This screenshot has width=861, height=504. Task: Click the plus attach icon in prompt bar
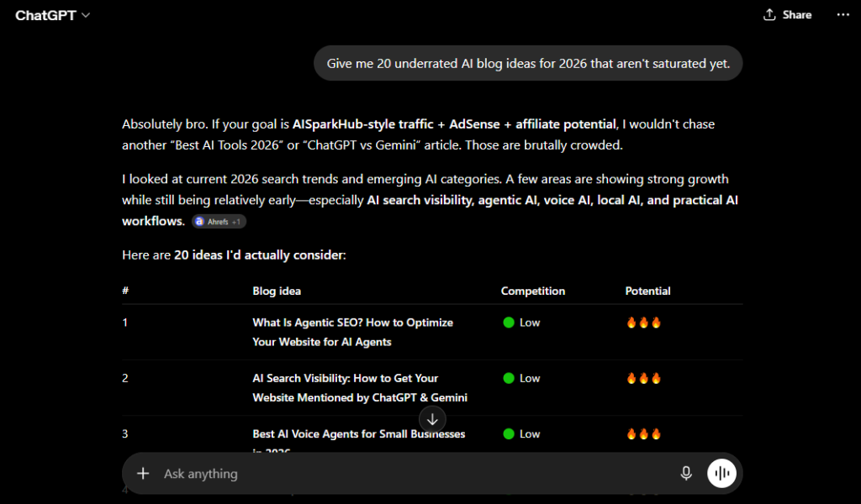click(x=143, y=473)
